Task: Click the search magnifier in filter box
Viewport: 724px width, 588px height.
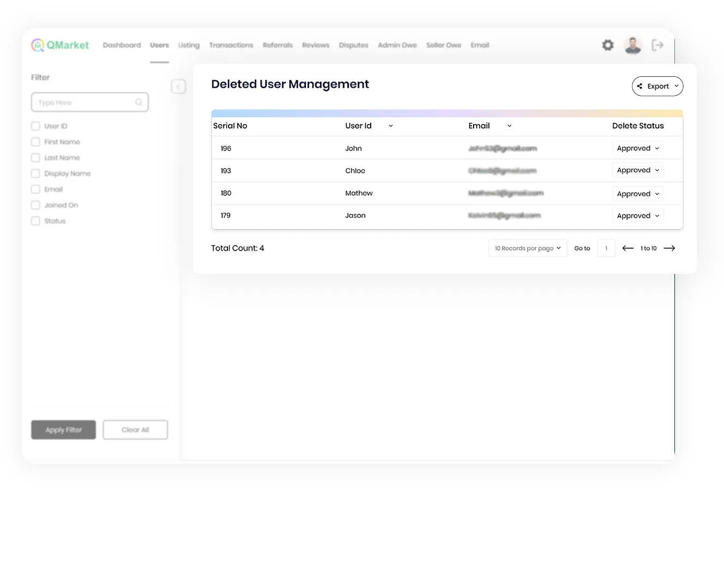Action: coord(139,102)
